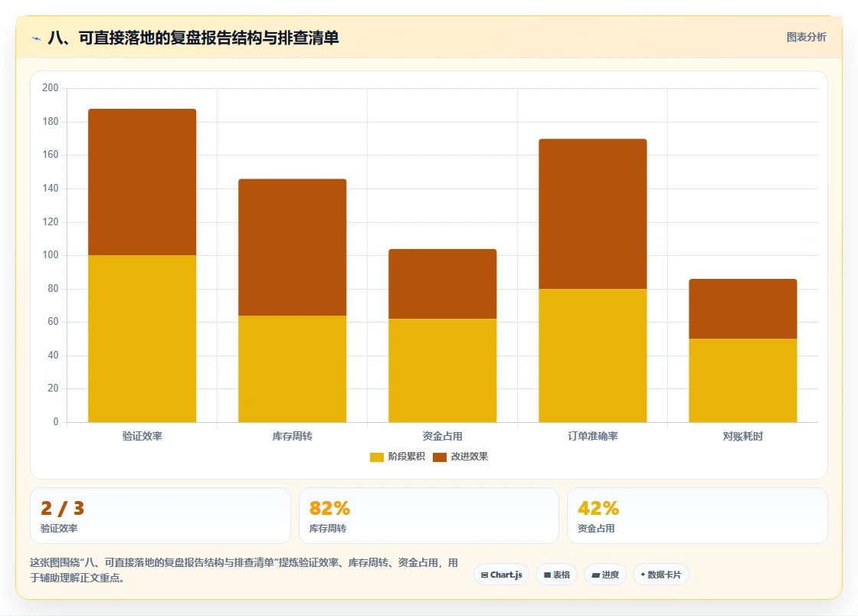This screenshot has height=616, width=858.
Task: Click the 42% value text
Action: pos(598,508)
